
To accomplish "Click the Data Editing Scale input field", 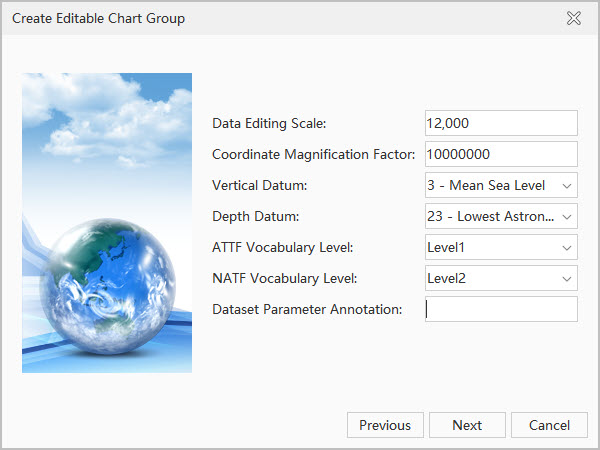I will click(x=501, y=123).
